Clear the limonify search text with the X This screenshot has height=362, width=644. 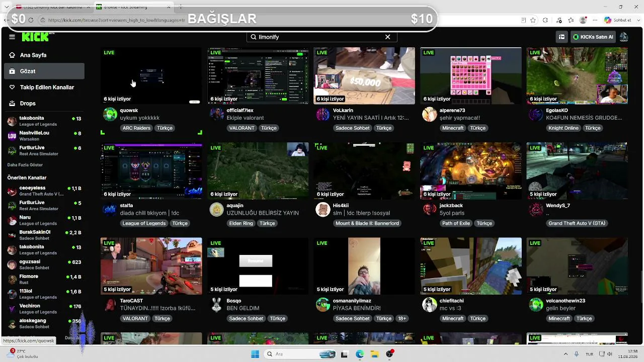(387, 37)
